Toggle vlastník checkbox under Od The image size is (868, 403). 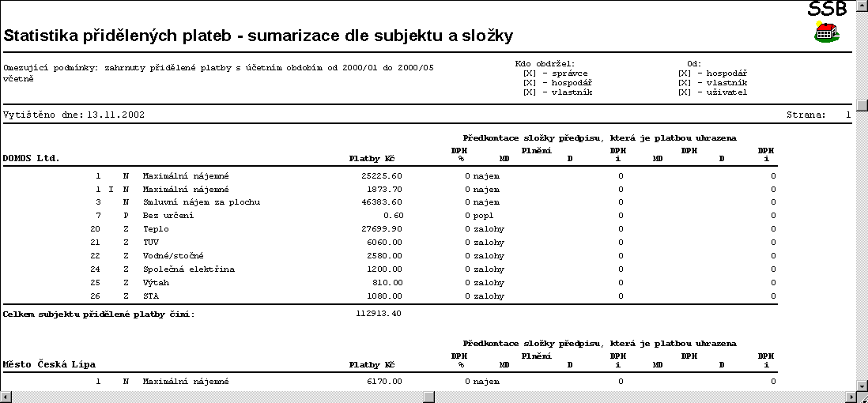point(685,83)
